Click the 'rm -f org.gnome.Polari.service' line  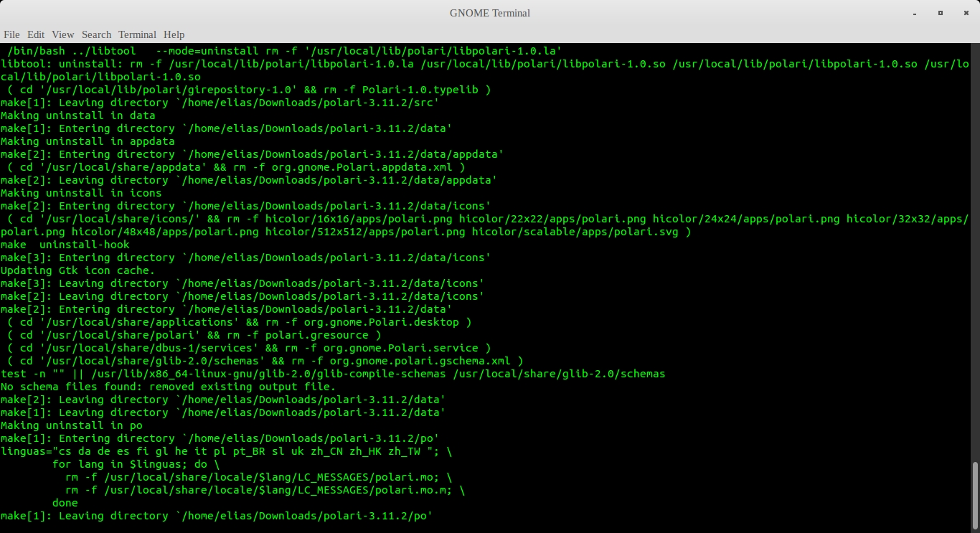click(249, 348)
